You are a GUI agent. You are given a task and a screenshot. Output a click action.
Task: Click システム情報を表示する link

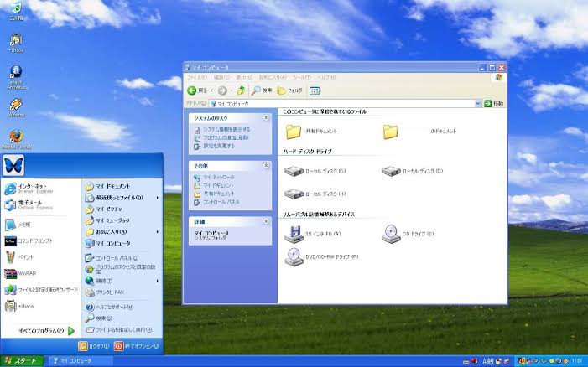click(x=226, y=130)
